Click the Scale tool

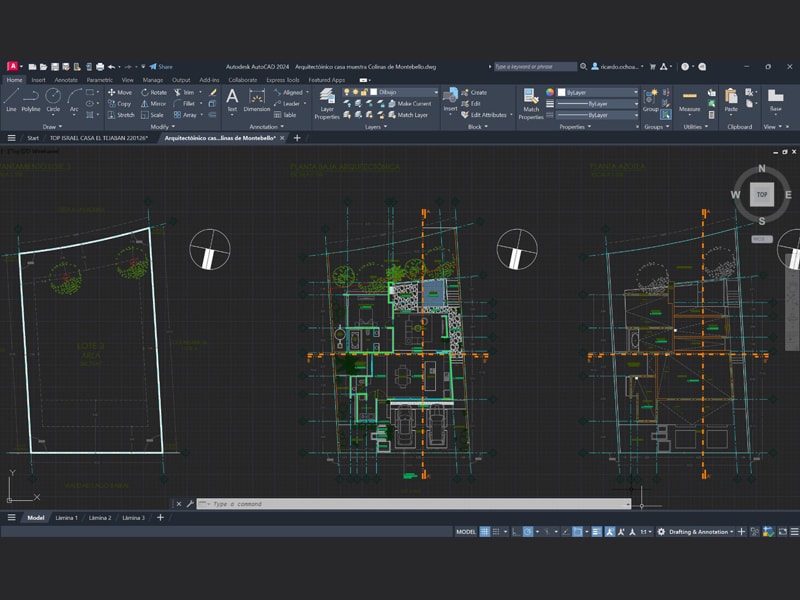152,115
